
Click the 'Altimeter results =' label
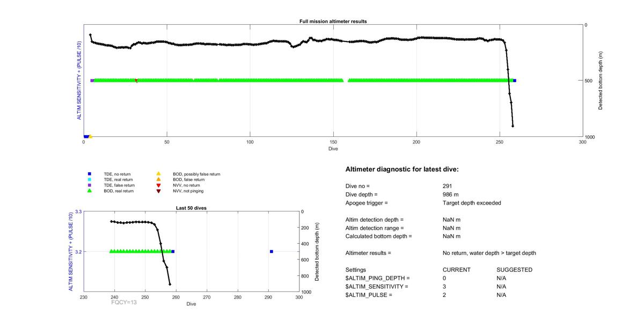[x=368, y=253]
